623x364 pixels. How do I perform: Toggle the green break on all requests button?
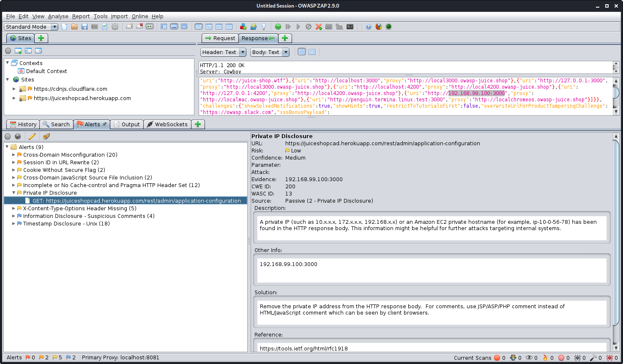278,27
